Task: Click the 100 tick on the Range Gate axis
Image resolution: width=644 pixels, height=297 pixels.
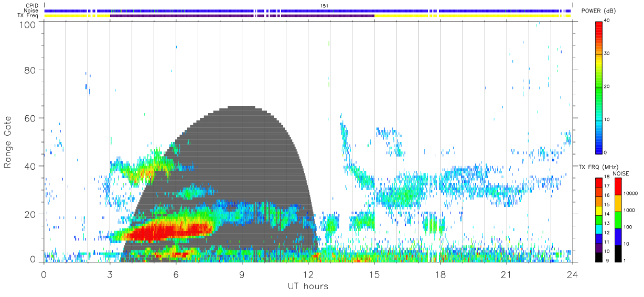Action: pos(28,25)
